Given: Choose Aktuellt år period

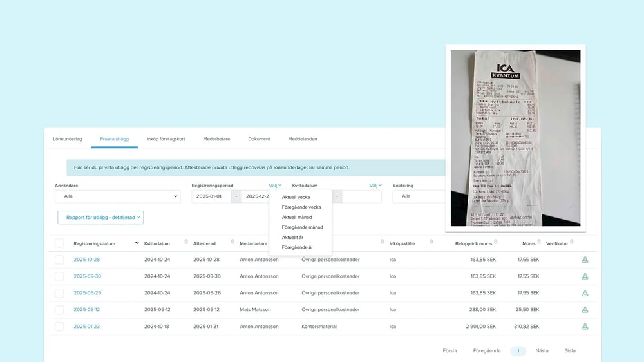Looking at the screenshot, I should (x=292, y=238).
